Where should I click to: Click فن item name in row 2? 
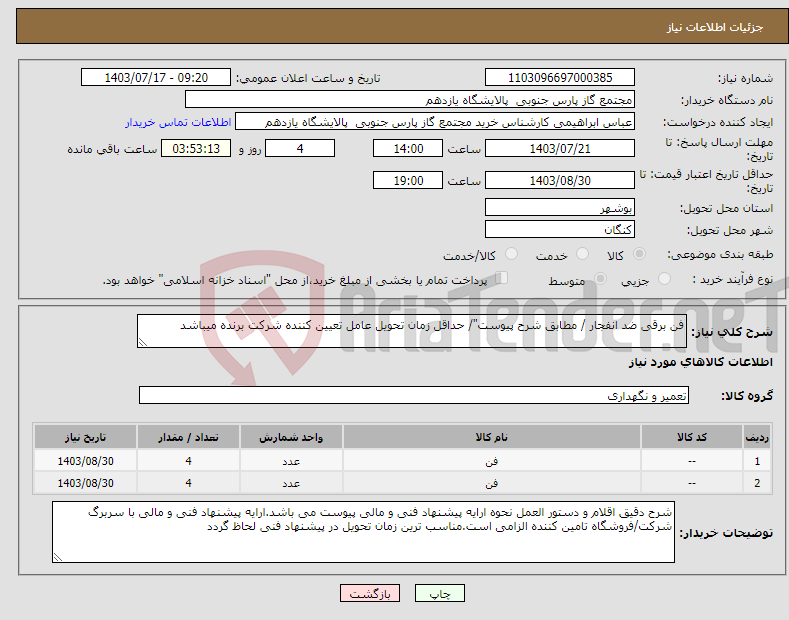(492, 483)
